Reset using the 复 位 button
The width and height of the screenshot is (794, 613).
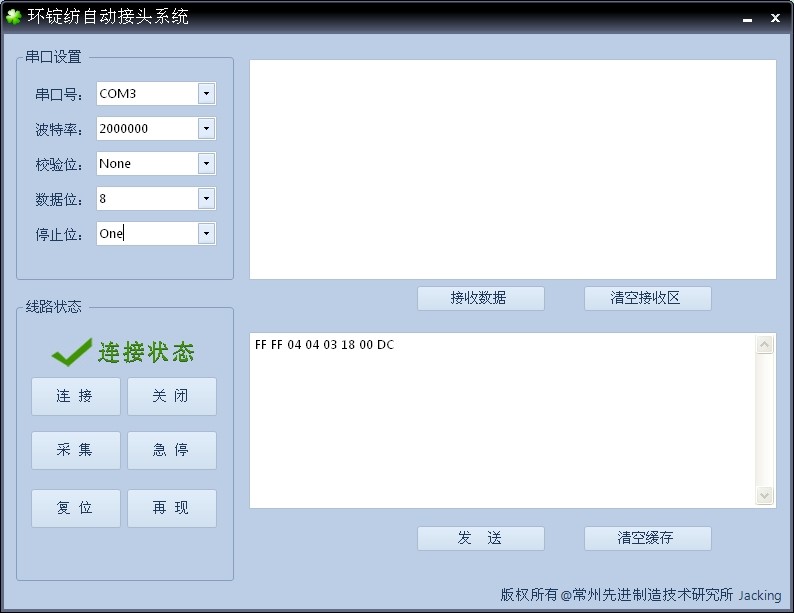(x=76, y=508)
